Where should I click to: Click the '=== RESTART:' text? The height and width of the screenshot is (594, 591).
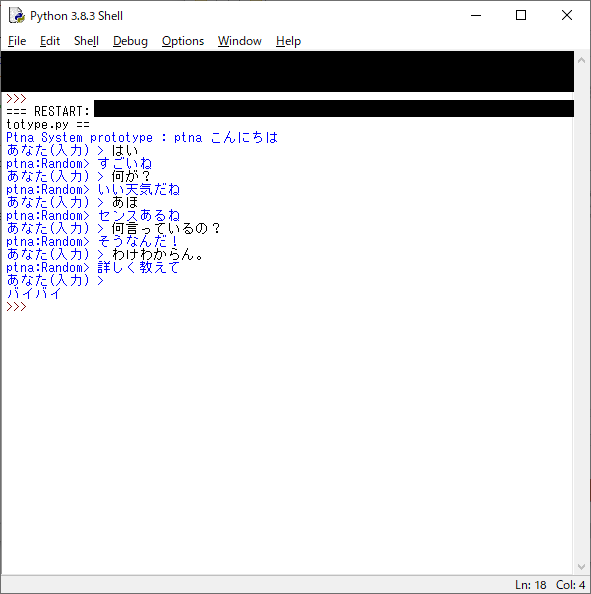pyautogui.click(x=48, y=111)
